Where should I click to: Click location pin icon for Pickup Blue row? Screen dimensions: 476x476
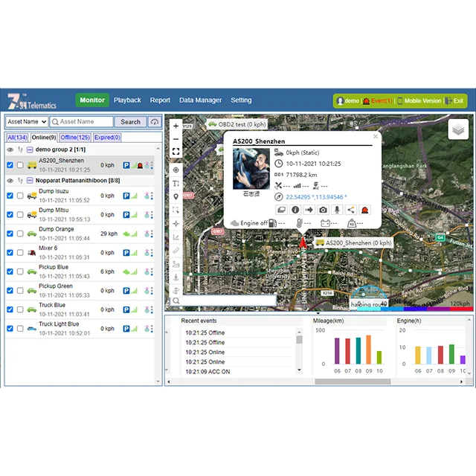pyautogui.click(x=147, y=271)
